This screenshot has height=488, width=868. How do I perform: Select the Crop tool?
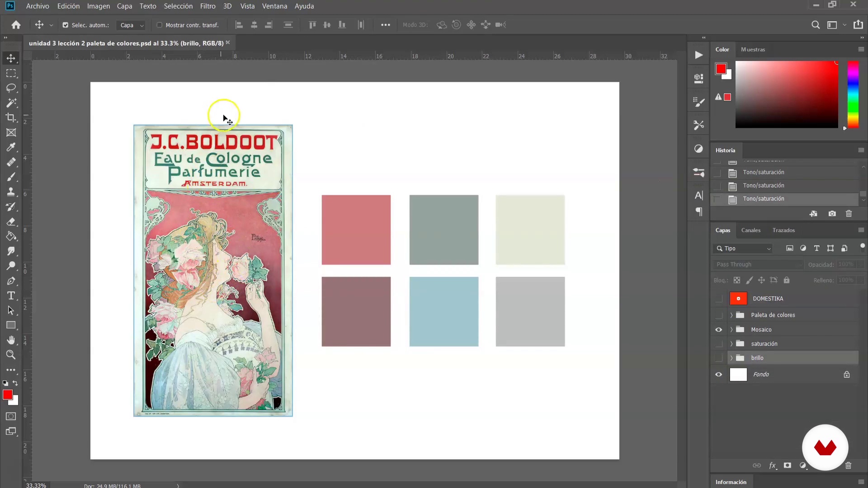coord(11,117)
